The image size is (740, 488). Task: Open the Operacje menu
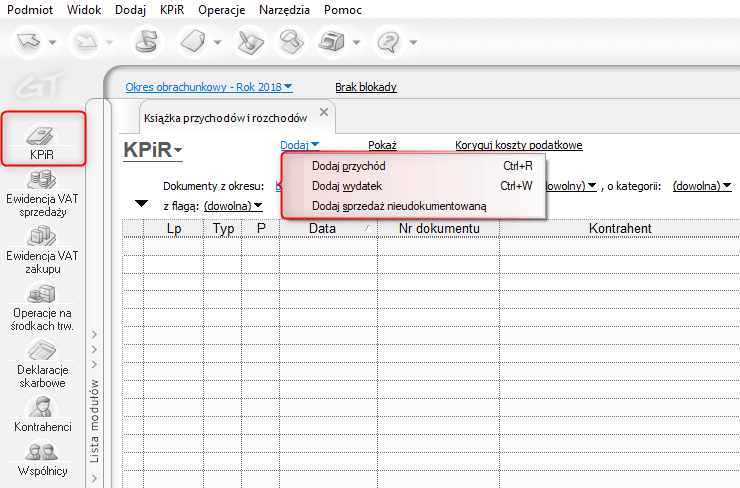[x=221, y=9]
